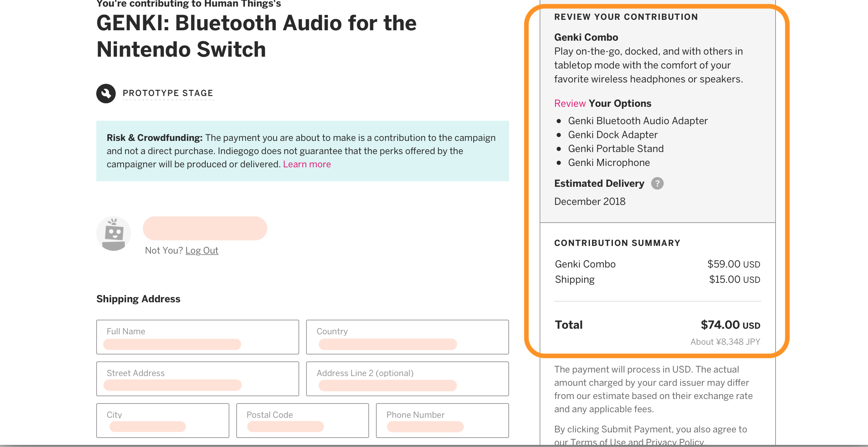Click the Log Out link
This screenshot has height=447, width=868.
pyautogui.click(x=202, y=250)
